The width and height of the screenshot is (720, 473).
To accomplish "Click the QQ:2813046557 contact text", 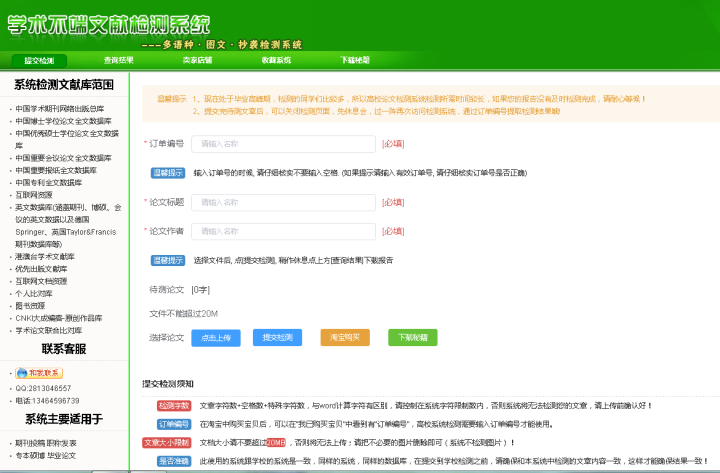I will [x=43, y=389].
